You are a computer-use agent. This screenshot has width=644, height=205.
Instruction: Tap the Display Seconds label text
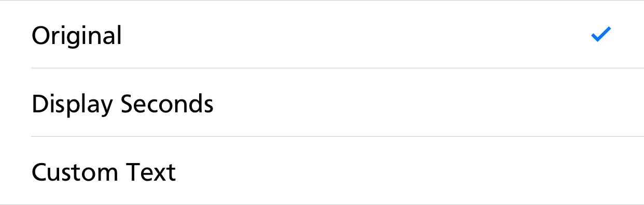pyautogui.click(x=122, y=105)
